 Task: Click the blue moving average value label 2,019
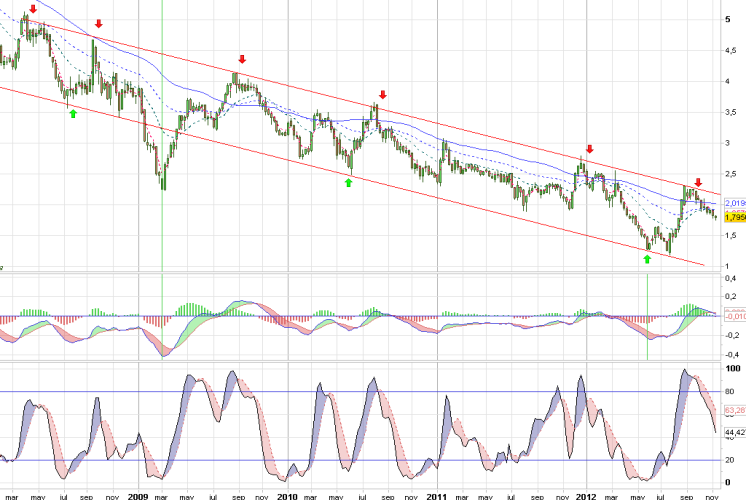[733, 202]
